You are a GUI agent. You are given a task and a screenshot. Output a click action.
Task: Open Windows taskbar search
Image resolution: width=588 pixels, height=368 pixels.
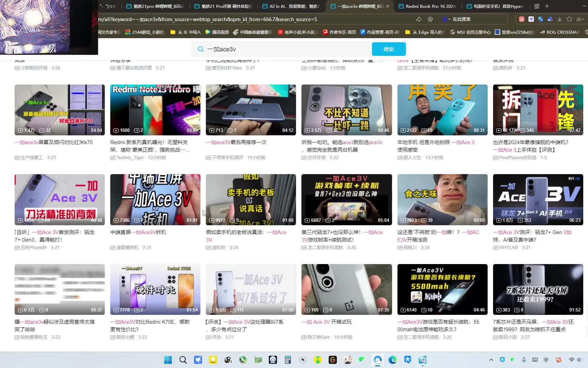tap(183, 360)
